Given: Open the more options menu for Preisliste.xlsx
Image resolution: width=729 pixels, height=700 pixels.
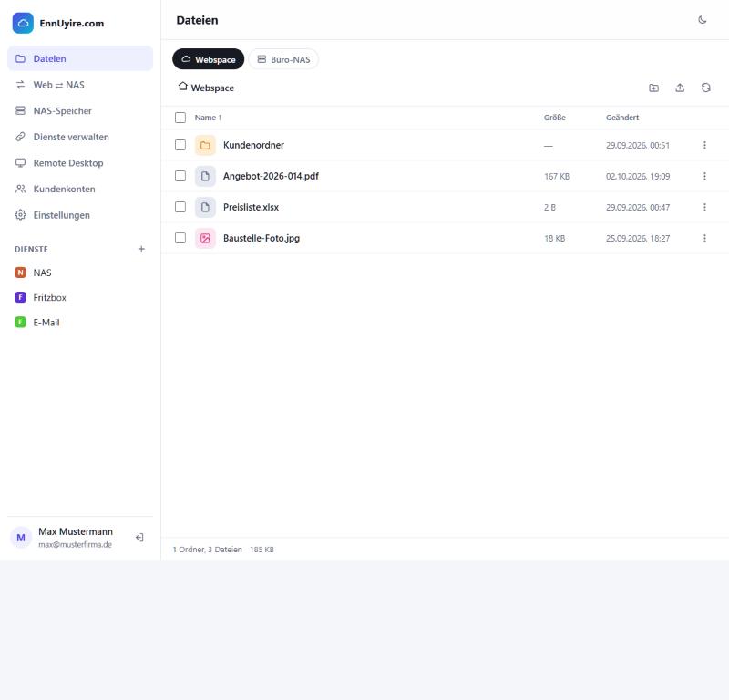Looking at the screenshot, I should coord(704,207).
